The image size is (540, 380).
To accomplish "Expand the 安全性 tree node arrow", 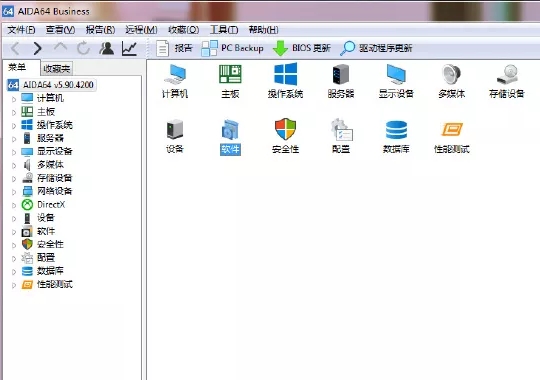I will click(x=14, y=245).
